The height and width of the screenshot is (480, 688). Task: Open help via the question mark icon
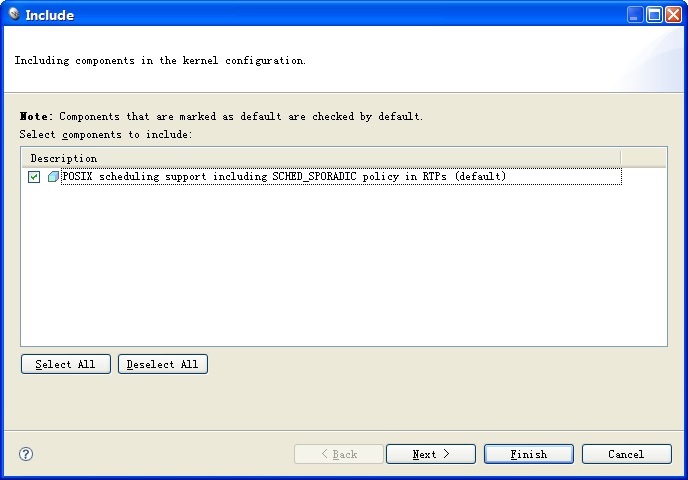[26, 454]
